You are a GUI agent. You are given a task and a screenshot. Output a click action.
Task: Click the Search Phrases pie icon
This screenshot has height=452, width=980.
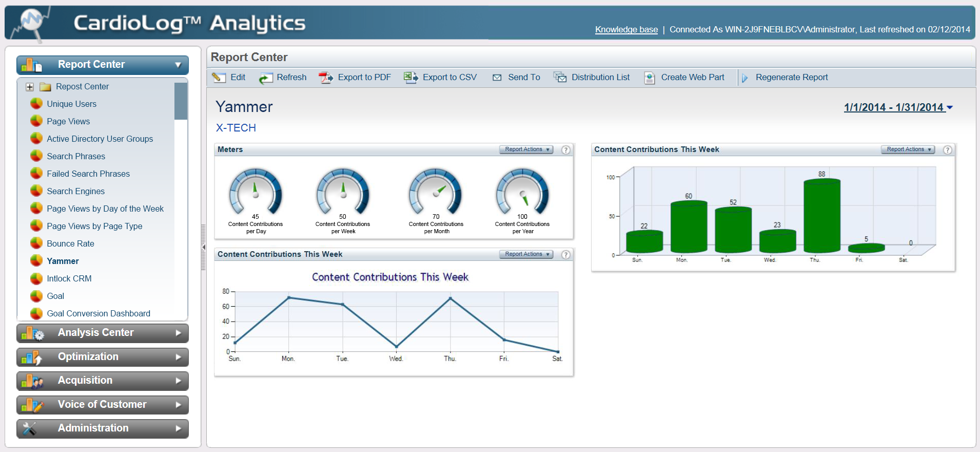(x=36, y=156)
